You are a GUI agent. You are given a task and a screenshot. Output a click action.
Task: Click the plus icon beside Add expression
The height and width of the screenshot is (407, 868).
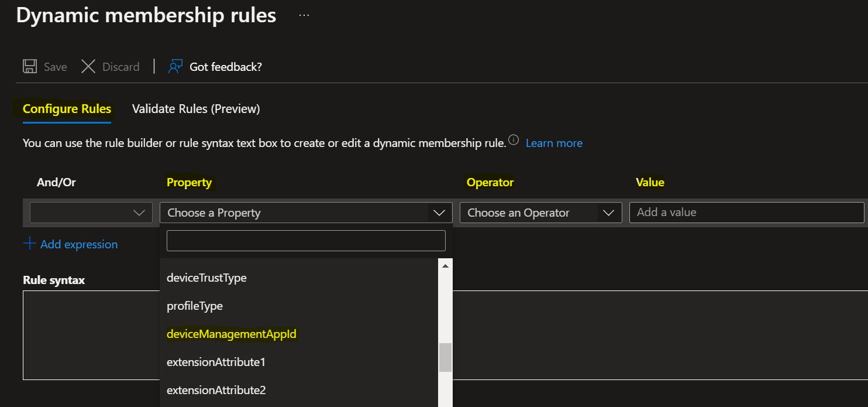click(x=29, y=244)
